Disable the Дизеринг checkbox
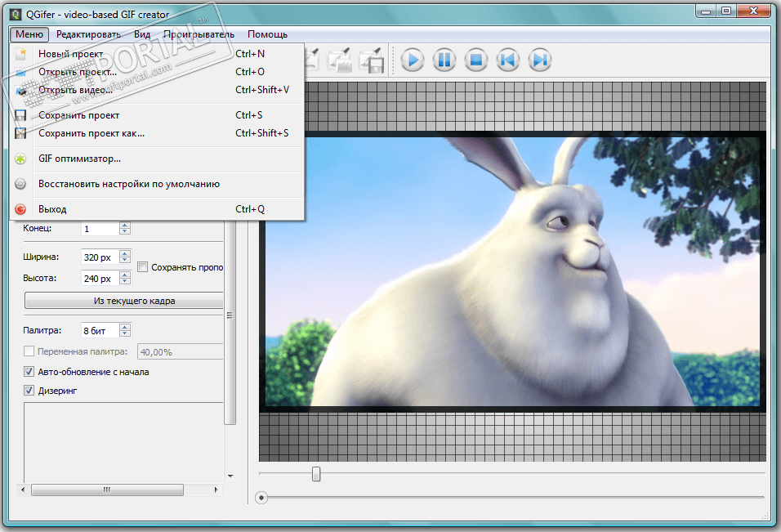The width and height of the screenshot is (781, 532). (x=29, y=391)
